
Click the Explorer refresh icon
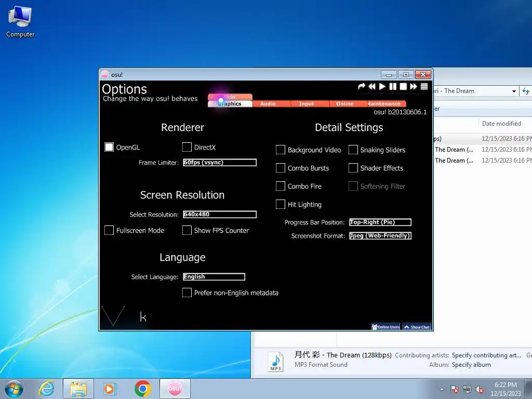pos(526,91)
